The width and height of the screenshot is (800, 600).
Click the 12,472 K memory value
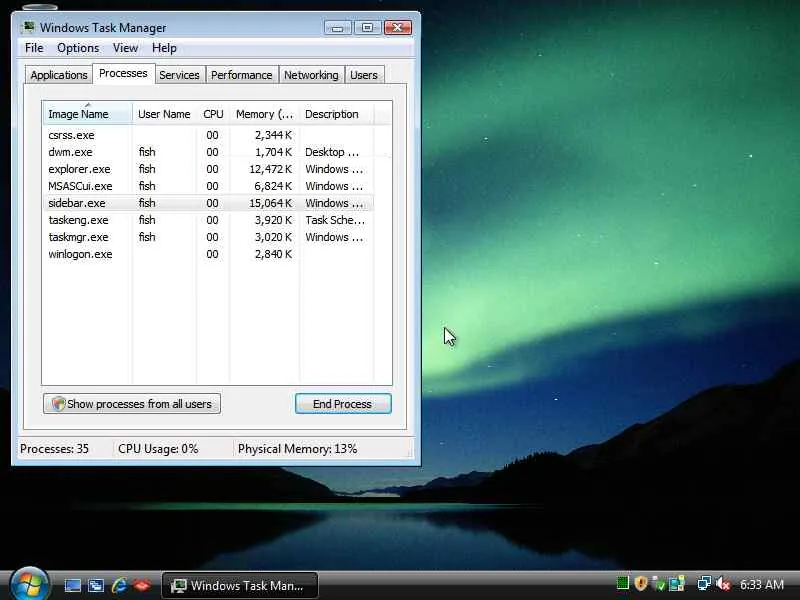click(x=270, y=169)
